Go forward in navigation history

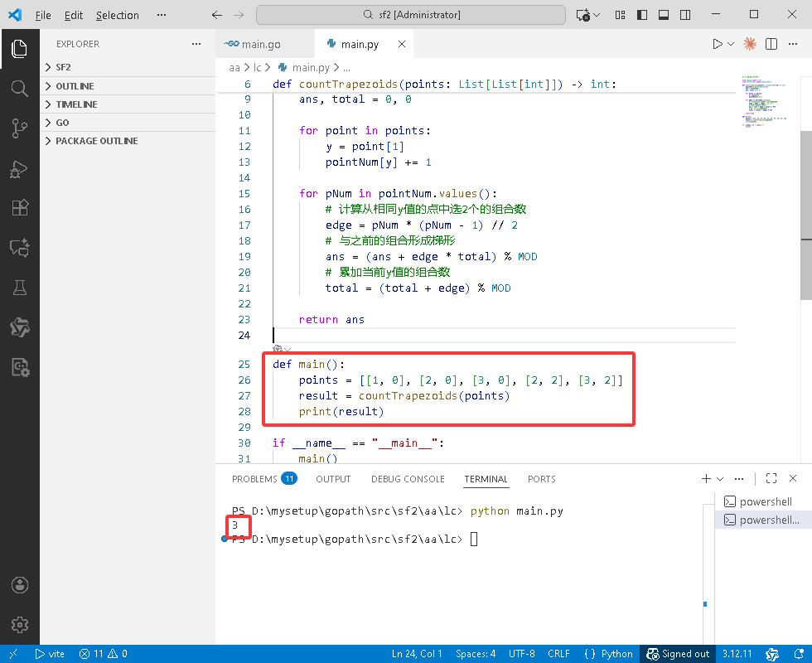pos(239,15)
